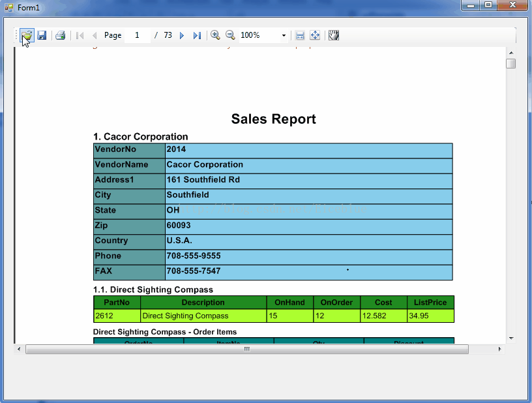Click the ListPrice column header

tap(430, 303)
